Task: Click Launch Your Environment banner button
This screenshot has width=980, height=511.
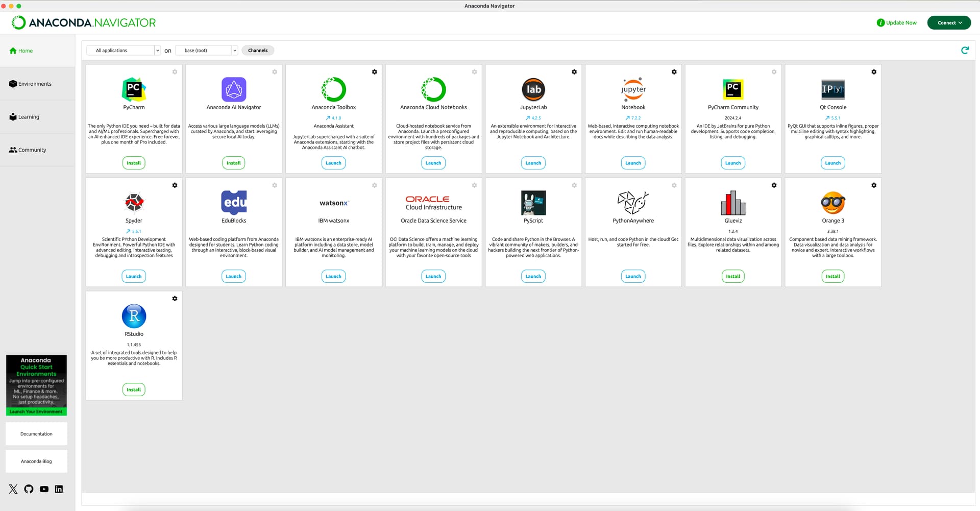Action: tap(36, 411)
